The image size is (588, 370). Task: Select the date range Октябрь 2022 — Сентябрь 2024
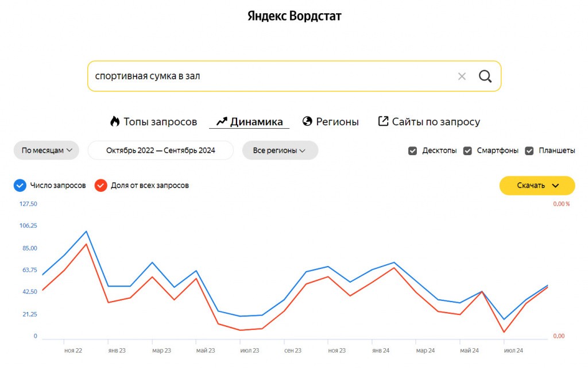[x=161, y=151]
